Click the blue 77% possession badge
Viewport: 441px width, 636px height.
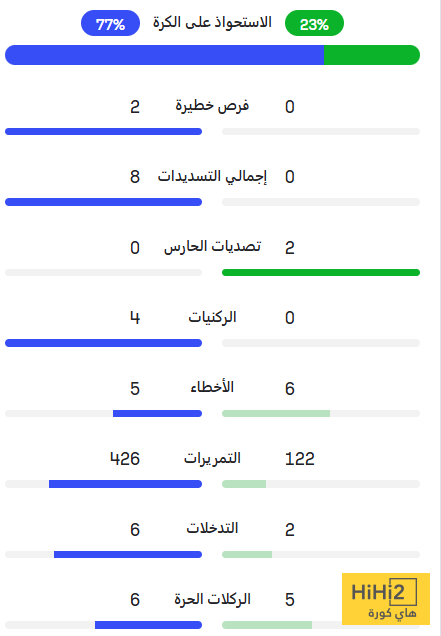click(x=110, y=23)
